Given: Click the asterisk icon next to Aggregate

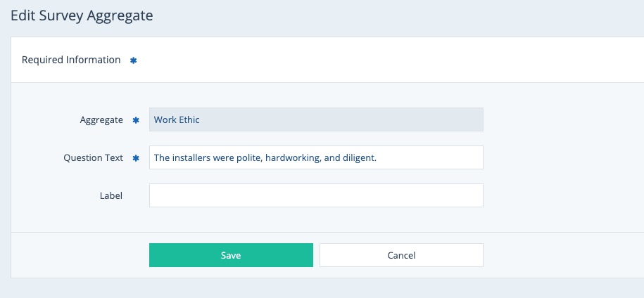Looking at the screenshot, I should [x=137, y=120].
